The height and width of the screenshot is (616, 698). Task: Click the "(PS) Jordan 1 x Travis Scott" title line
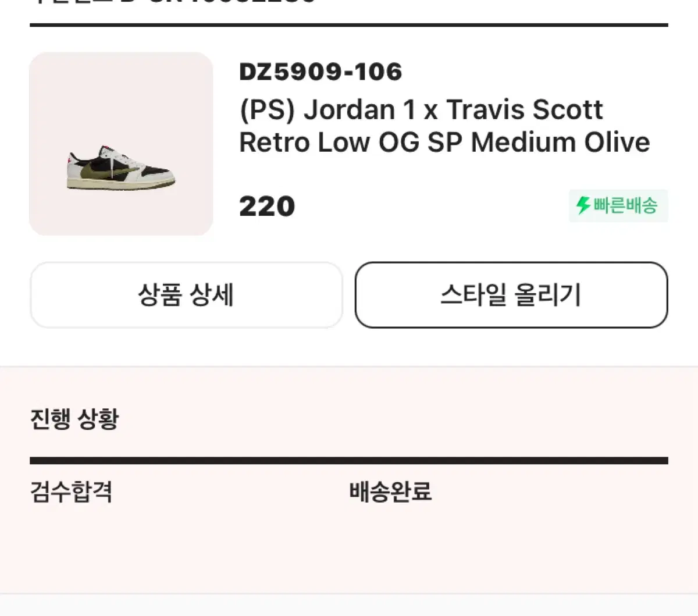pyautogui.click(x=421, y=110)
